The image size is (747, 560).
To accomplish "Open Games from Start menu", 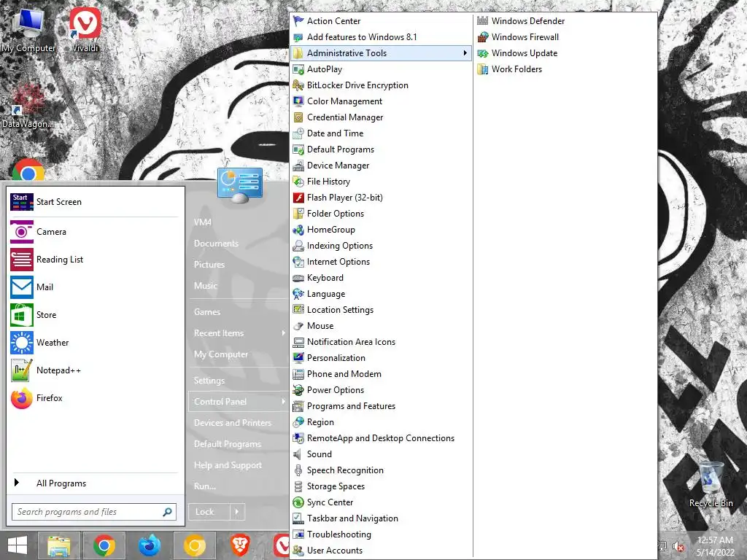I will pyautogui.click(x=206, y=312).
